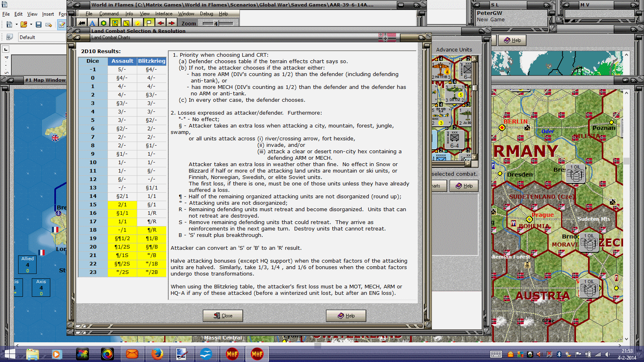
Task: Click Help button in Land Combat Charts dialog
Action: coord(346,316)
